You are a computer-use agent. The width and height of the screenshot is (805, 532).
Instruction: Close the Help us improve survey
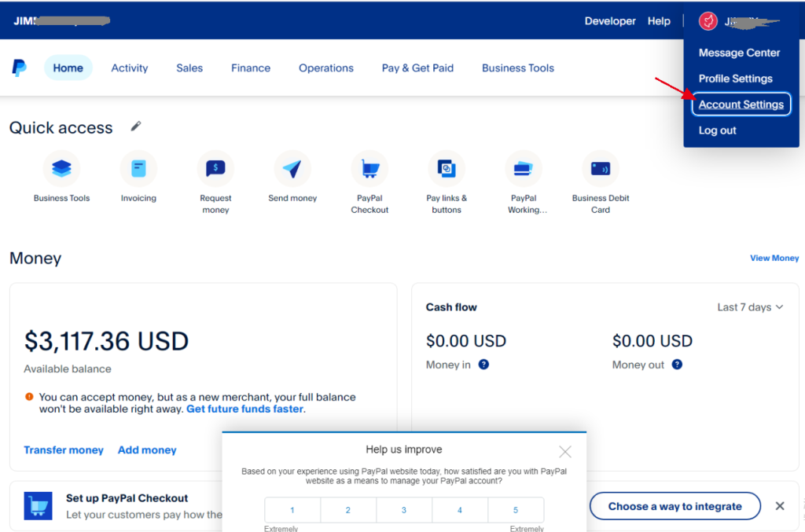565,452
